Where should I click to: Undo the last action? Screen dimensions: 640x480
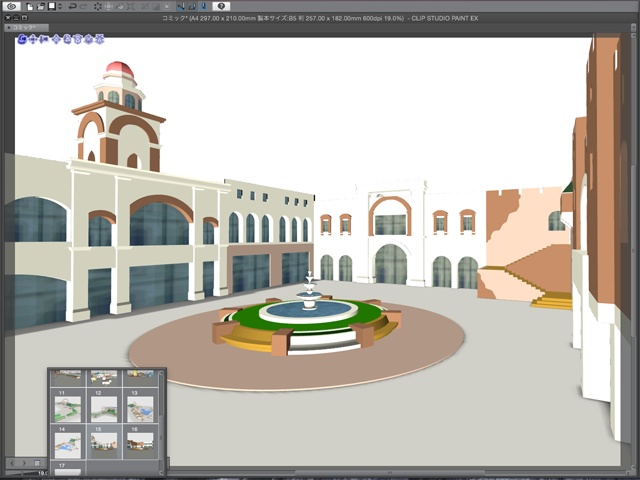point(73,7)
